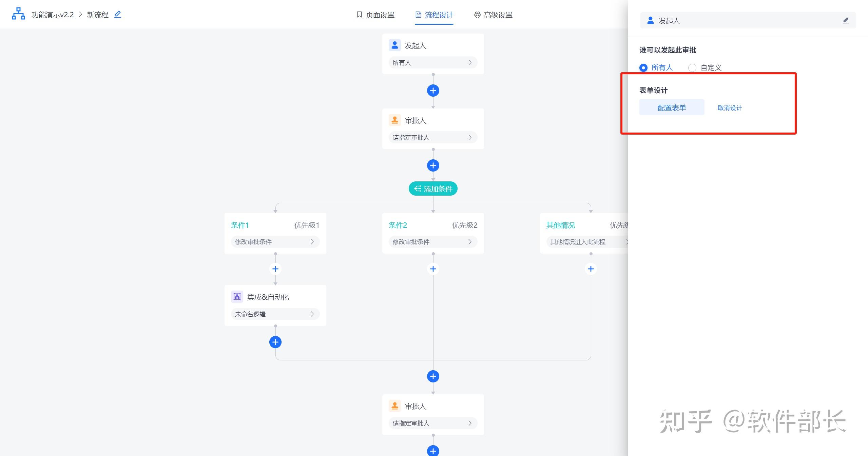This screenshot has width=868, height=456.
Task: Click plus button under 条件2 branch
Action: pos(433,269)
